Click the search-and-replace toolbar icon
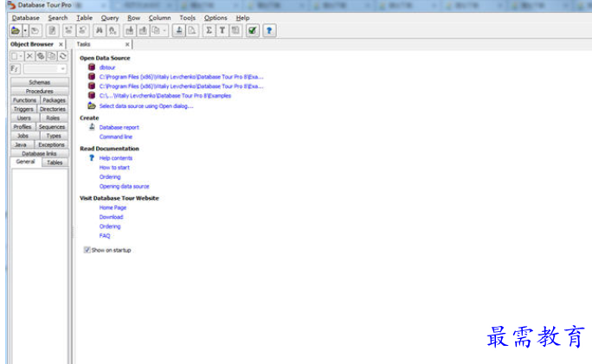Screen dimensions: 592x364 click(113, 30)
